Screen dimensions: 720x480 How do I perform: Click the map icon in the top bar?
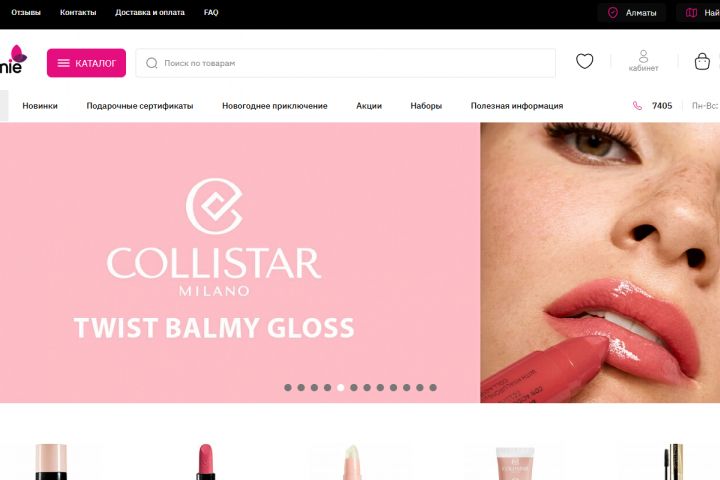[x=691, y=13]
